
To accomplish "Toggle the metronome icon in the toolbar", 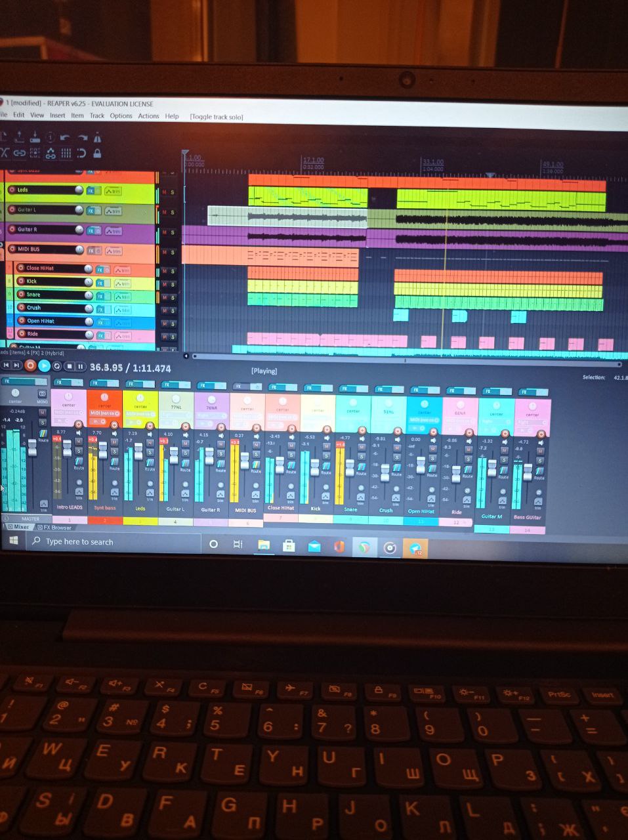I will (x=98, y=138).
